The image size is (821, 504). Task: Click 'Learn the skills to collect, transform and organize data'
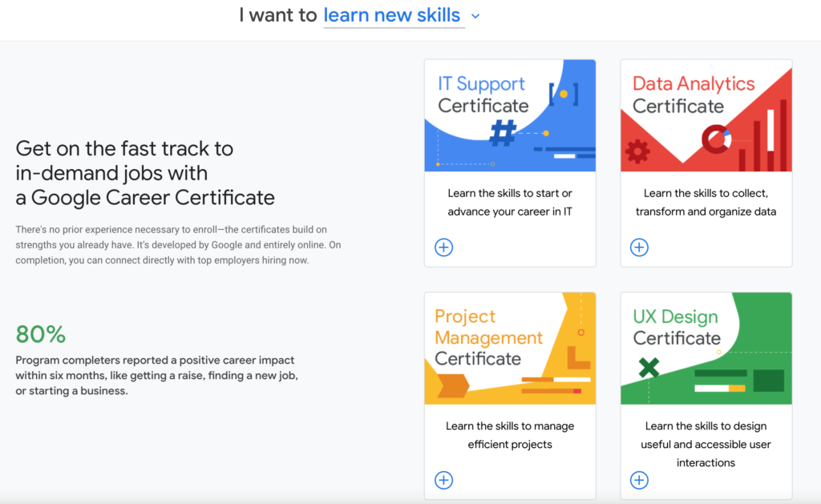[x=706, y=203]
